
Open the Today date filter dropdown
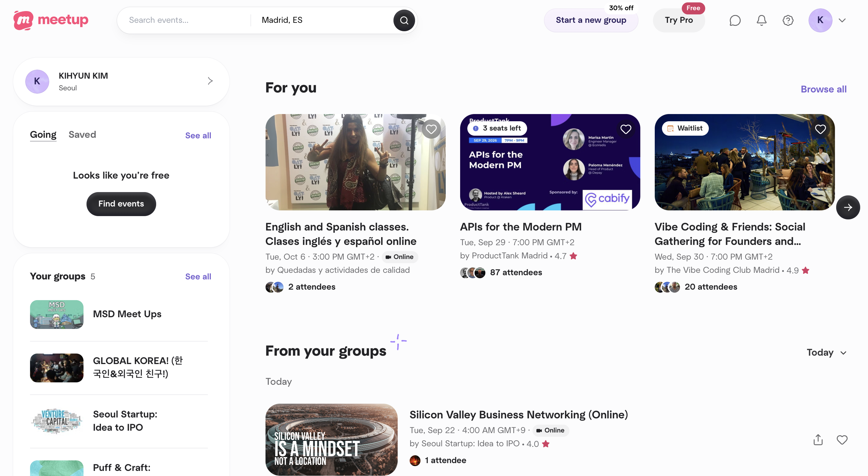(826, 352)
